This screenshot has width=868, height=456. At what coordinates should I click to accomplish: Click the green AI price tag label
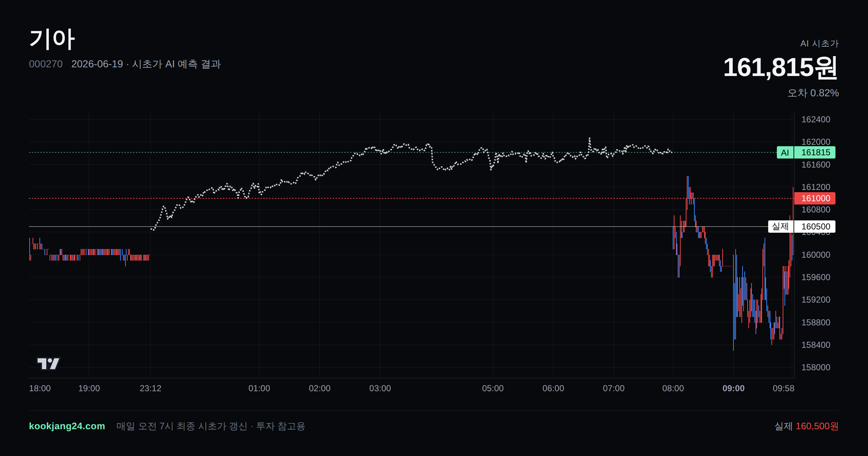pos(785,152)
